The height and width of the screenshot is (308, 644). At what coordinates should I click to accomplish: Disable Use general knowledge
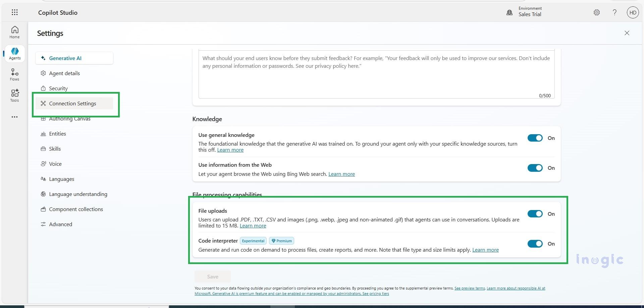pos(535,138)
